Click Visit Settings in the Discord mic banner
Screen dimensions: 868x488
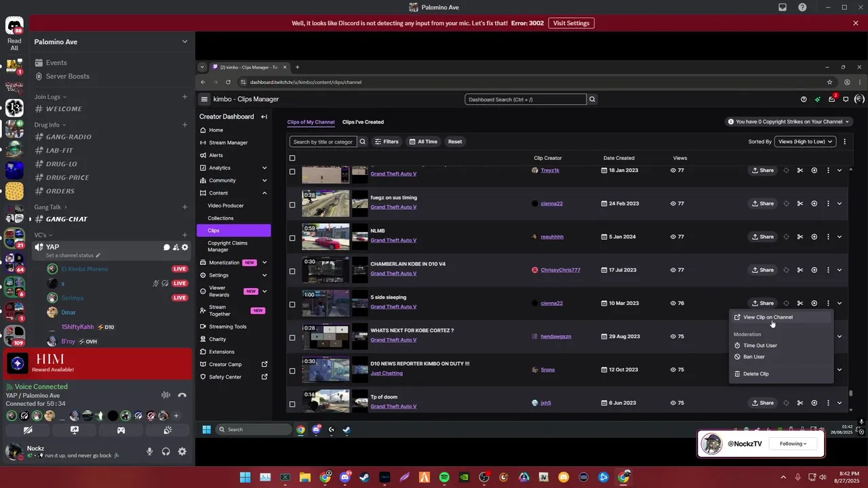[x=571, y=23]
